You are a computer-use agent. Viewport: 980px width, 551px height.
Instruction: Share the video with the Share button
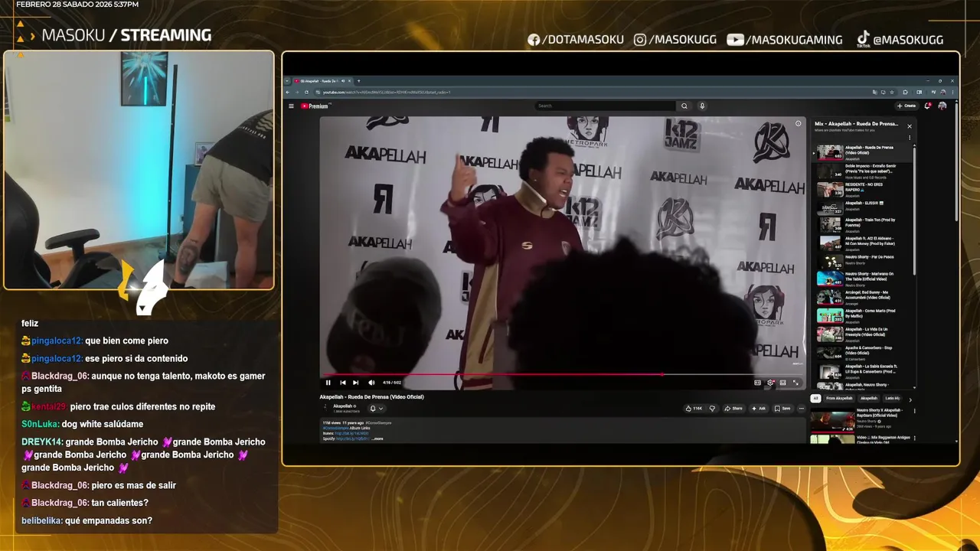[x=733, y=409]
